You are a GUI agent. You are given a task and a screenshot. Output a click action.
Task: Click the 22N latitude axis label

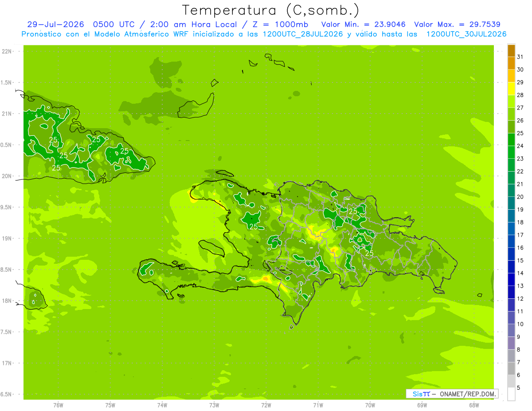pos(7,51)
